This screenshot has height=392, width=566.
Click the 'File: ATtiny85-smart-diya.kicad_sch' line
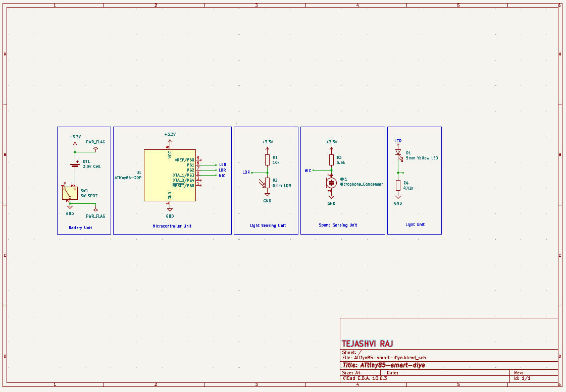384,358
